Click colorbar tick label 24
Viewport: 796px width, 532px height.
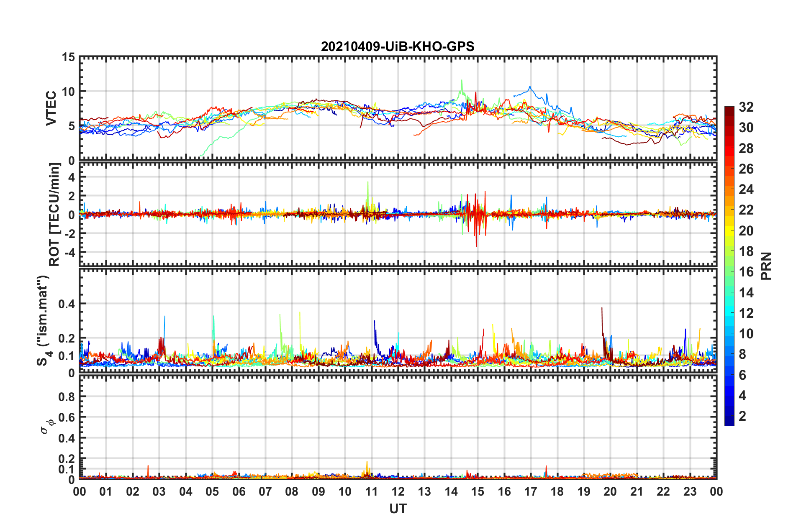pos(746,189)
